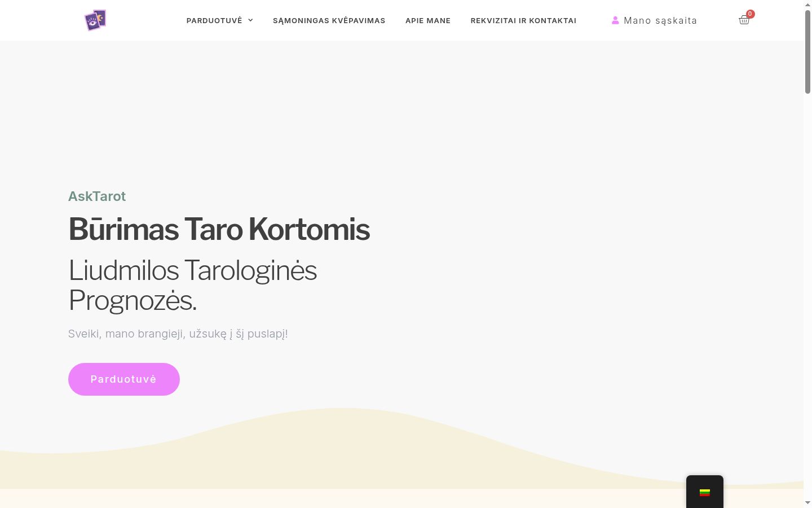
Task: Open the Mano sąskaita link
Action: [x=660, y=20]
